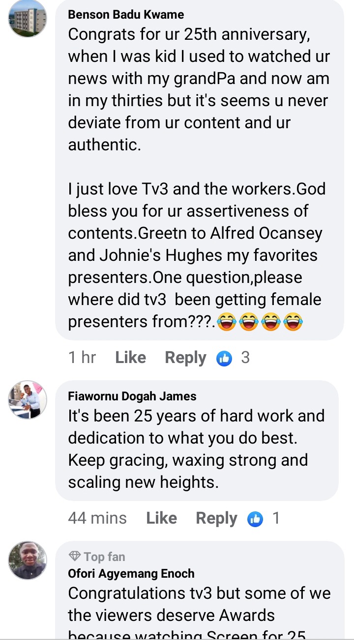
Task: Open Benson Badu Kwame's profile picture
Action: [x=28, y=18]
